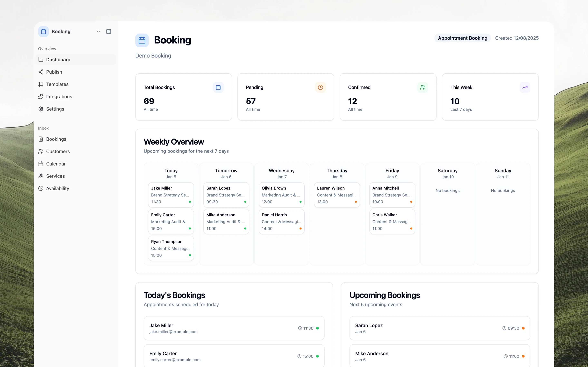
Task: Navigate to the Availability page
Action: click(x=58, y=189)
